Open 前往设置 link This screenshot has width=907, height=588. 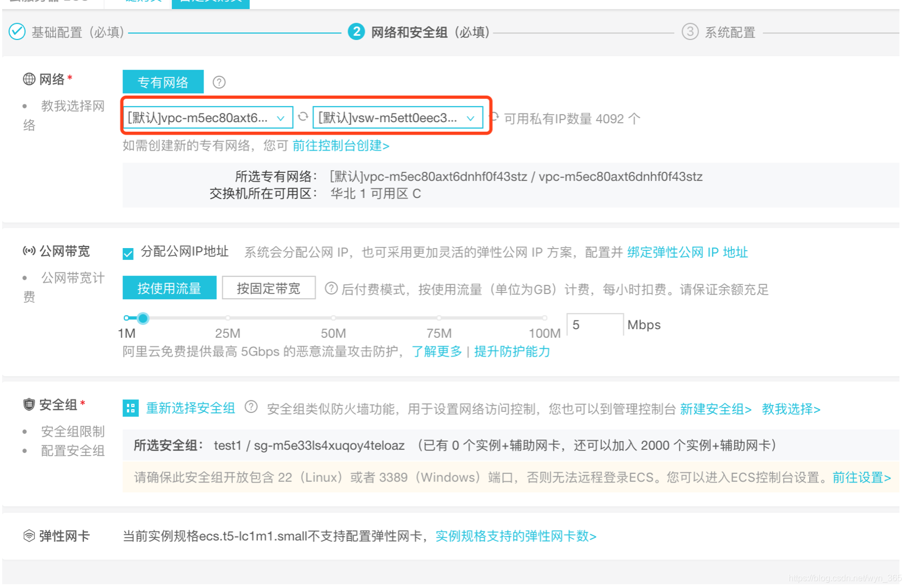click(x=862, y=477)
